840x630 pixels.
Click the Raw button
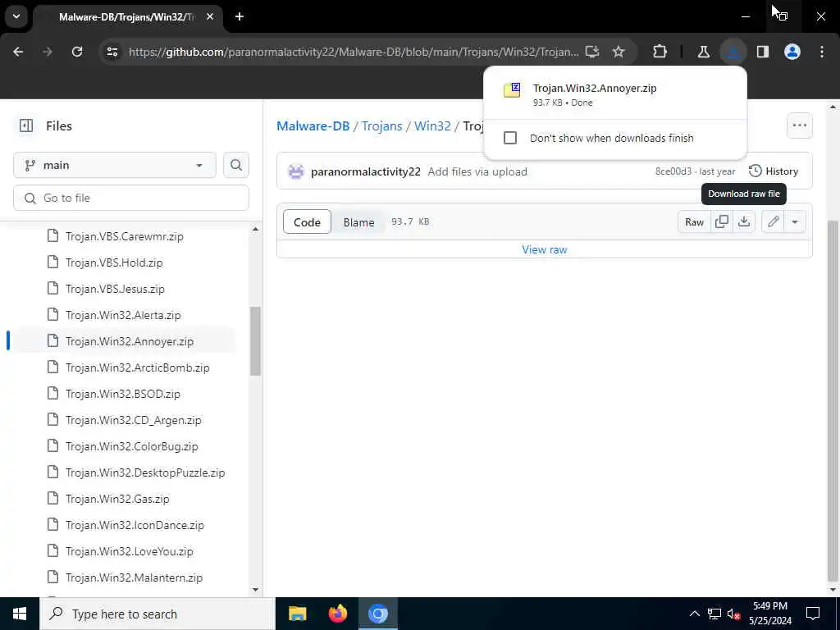[x=694, y=221]
